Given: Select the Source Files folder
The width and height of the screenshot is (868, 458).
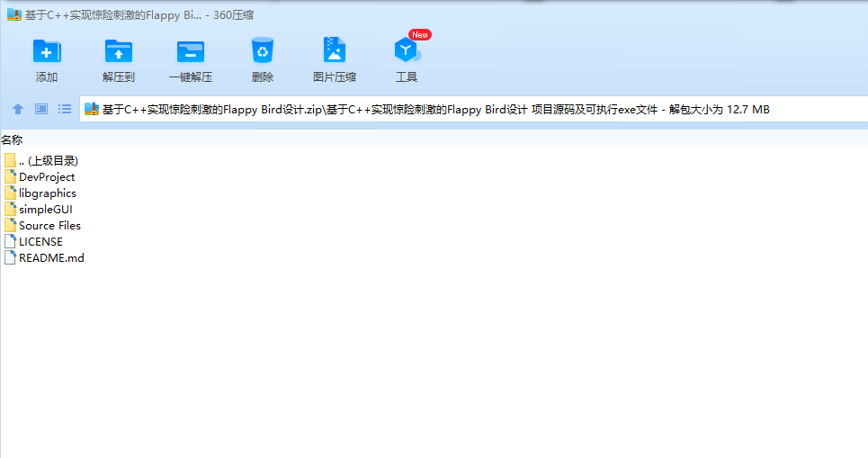Looking at the screenshot, I should tap(42, 225).
